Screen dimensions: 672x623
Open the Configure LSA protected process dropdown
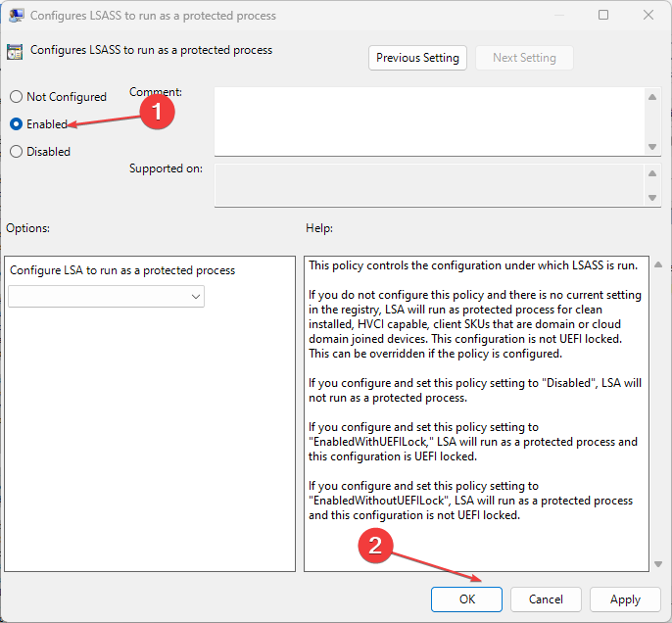(106, 296)
